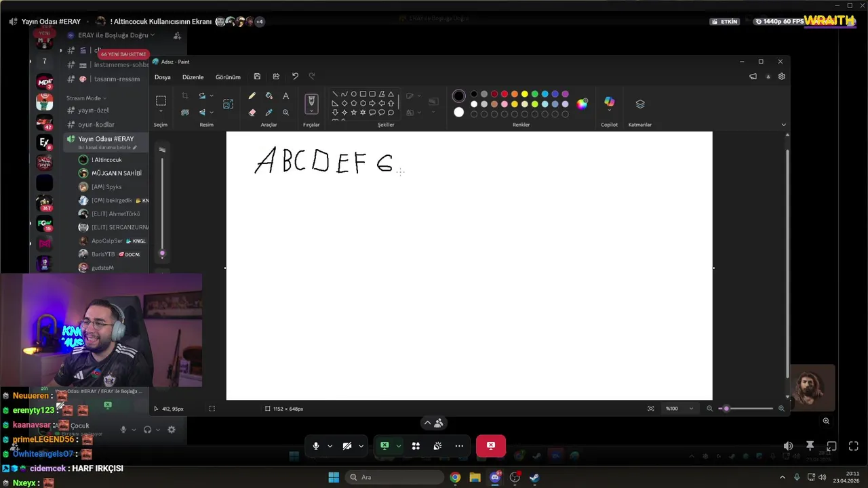This screenshot has width=868, height=488.
Task: Choose the rectangular selection tool
Action: point(161,101)
